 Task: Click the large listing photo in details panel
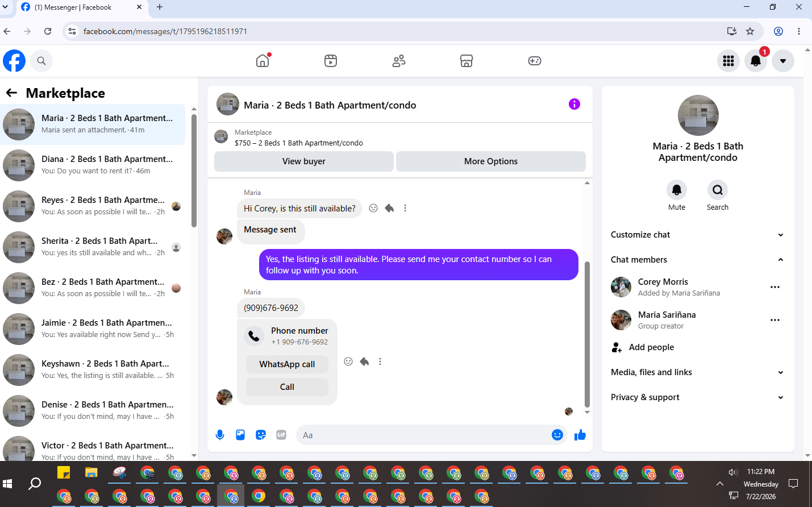[x=698, y=115]
